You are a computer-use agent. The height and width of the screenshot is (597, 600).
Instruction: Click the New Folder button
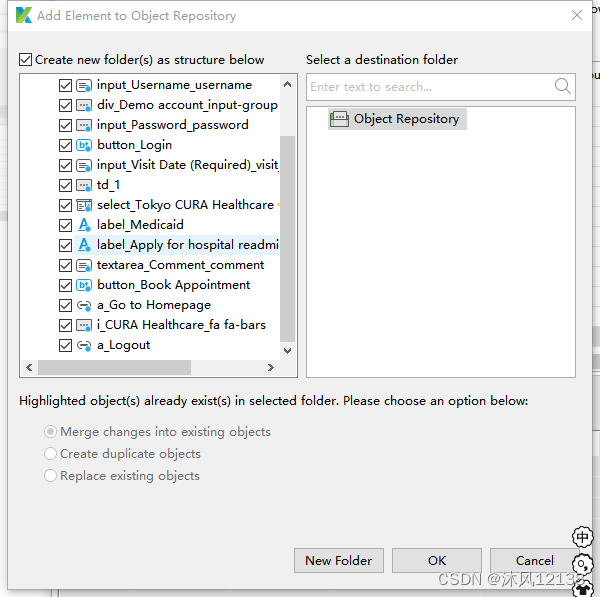339,561
